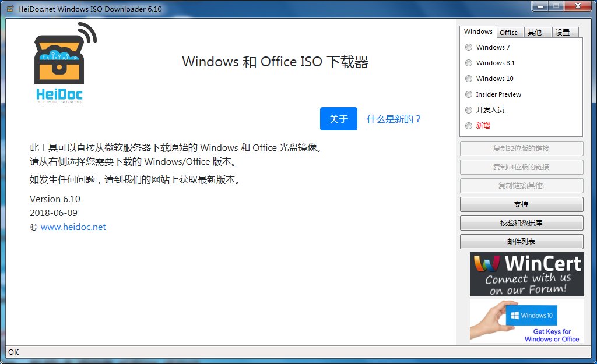Screen dimensions: 597x364
Task: Open the WinCert forum banner
Action: 526,274
